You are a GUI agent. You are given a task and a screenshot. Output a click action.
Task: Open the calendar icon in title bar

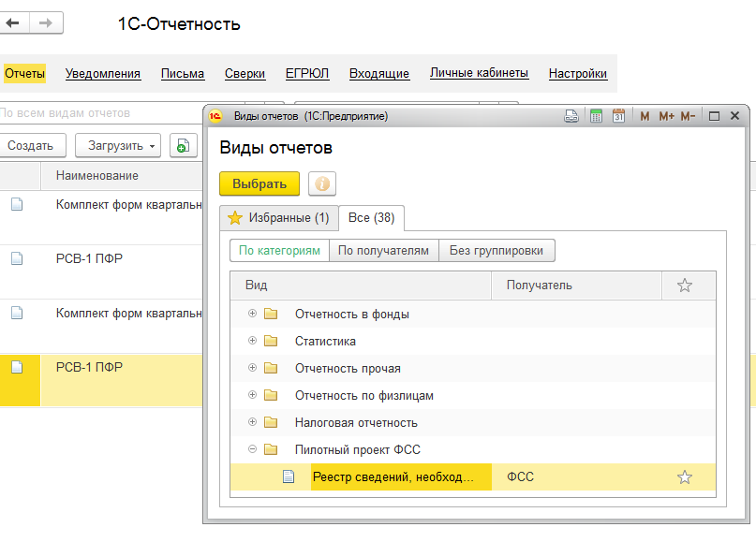(x=618, y=116)
